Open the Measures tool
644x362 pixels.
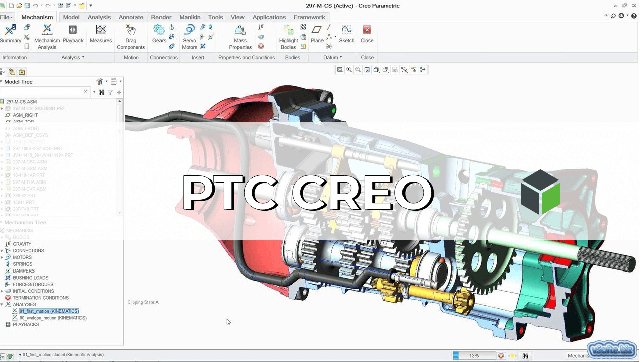tap(101, 34)
